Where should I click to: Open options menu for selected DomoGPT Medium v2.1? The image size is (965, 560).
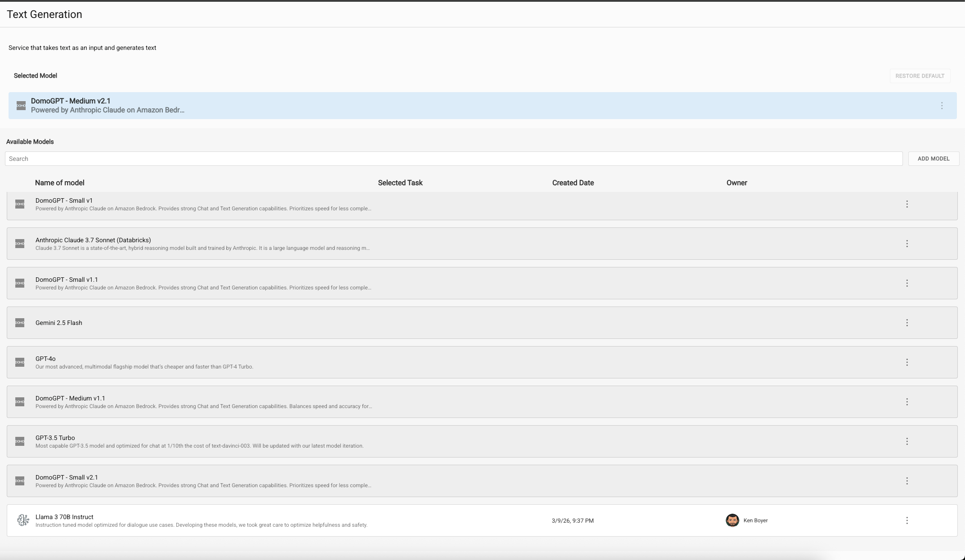pos(942,106)
